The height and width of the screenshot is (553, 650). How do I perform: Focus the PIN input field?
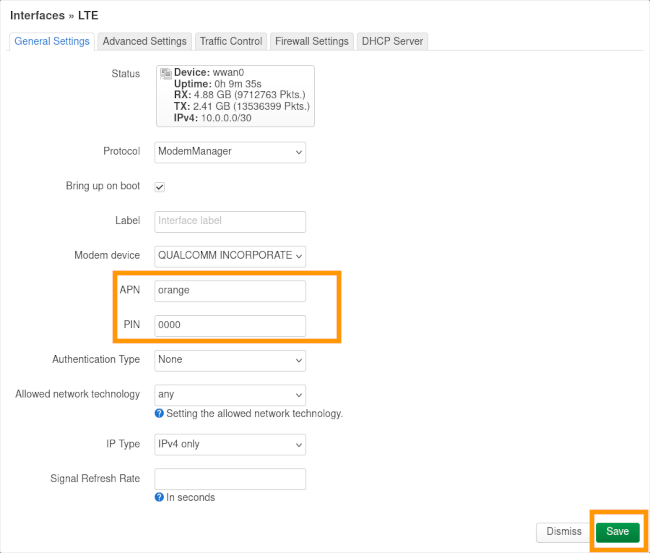click(230, 326)
